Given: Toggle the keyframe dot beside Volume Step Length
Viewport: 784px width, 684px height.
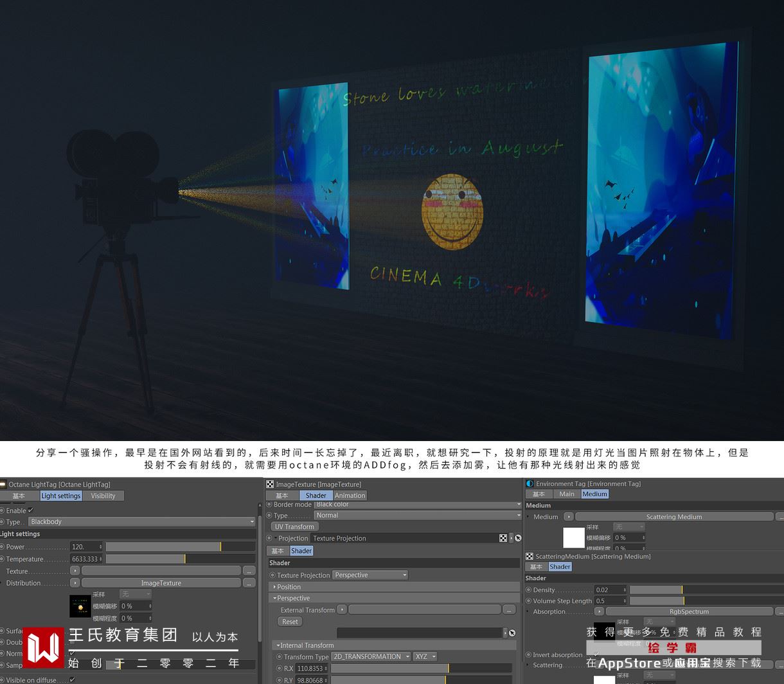Looking at the screenshot, I should pos(529,601).
